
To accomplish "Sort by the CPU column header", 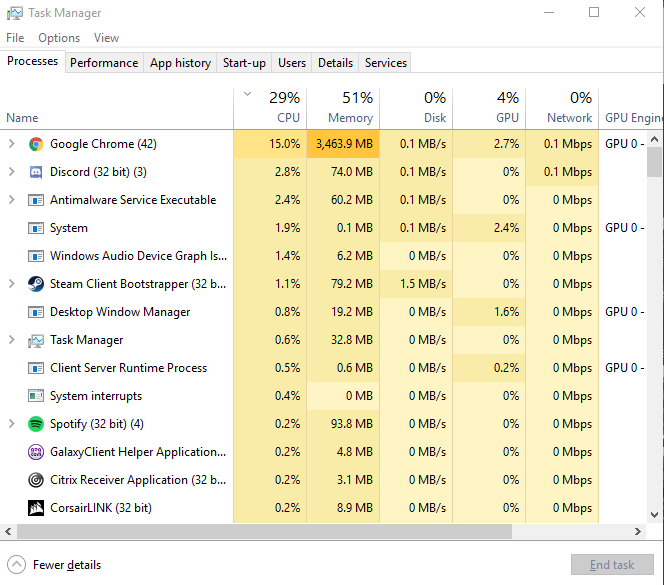I will [x=270, y=108].
